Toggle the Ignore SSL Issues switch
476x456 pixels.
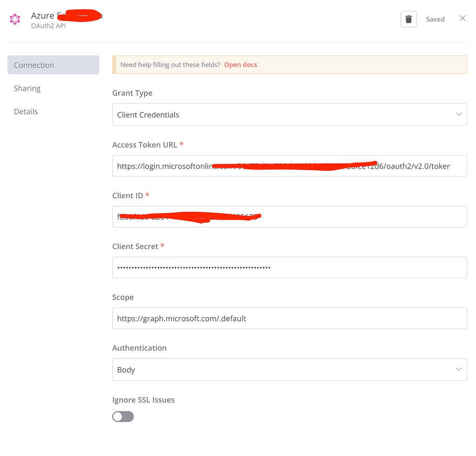click(x=123, y=417)
